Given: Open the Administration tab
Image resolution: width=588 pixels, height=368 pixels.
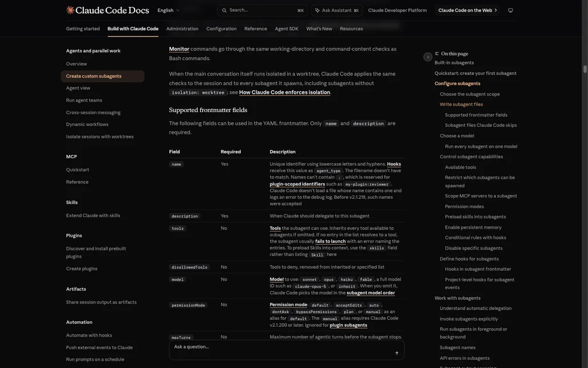Looking at the screenshot, I should click(x=182, y=29).
